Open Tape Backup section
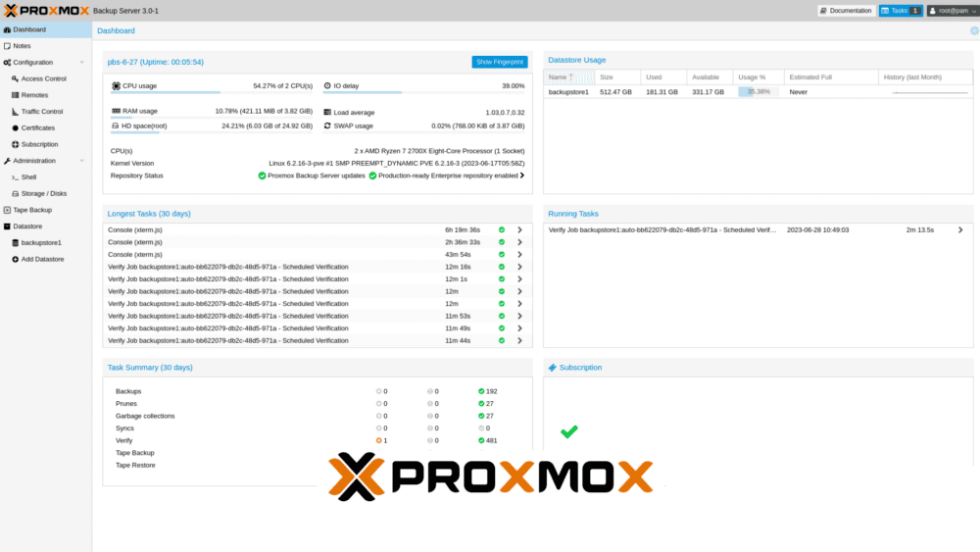 [x=31, y=210]
